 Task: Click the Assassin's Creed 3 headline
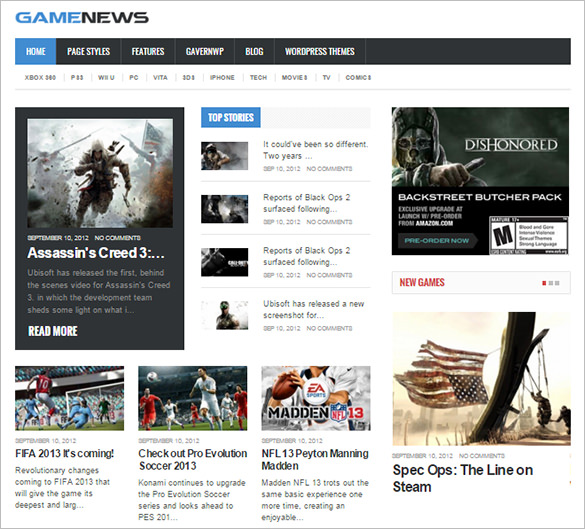pyautogui.click(x=96, y=253)
